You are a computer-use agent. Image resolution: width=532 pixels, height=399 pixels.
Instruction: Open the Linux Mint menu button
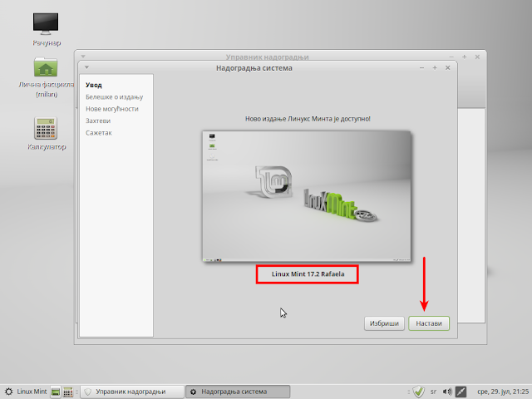(26, 392)
